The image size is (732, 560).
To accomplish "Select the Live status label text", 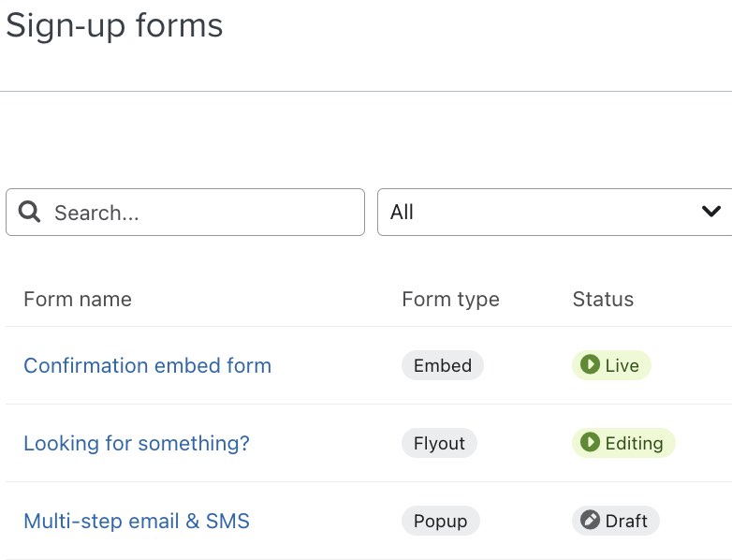I will (x=622, y=365).
